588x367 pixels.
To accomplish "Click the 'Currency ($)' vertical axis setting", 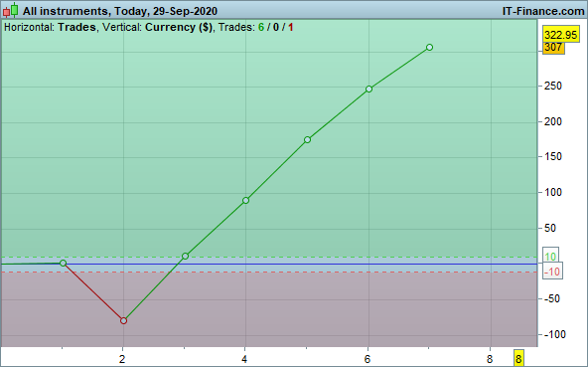I will tap(179, 28).
